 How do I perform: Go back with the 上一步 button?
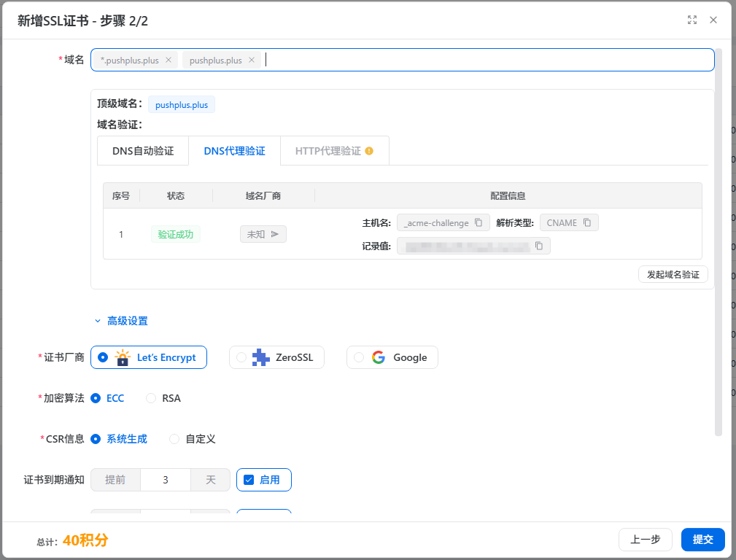coord(645,540)
